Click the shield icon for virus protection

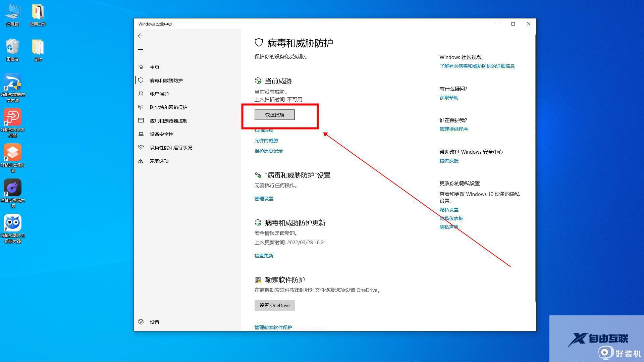coord(141,81)
